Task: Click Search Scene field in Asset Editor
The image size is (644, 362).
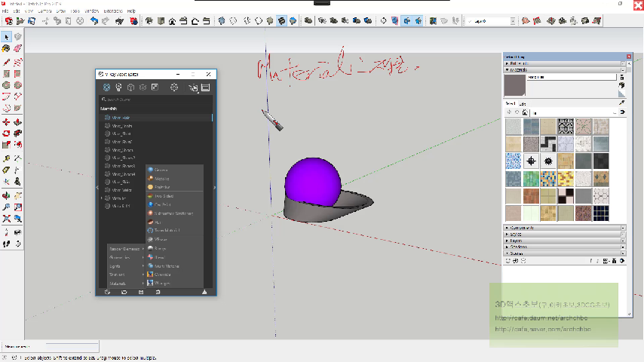Action: click(155, 100)
